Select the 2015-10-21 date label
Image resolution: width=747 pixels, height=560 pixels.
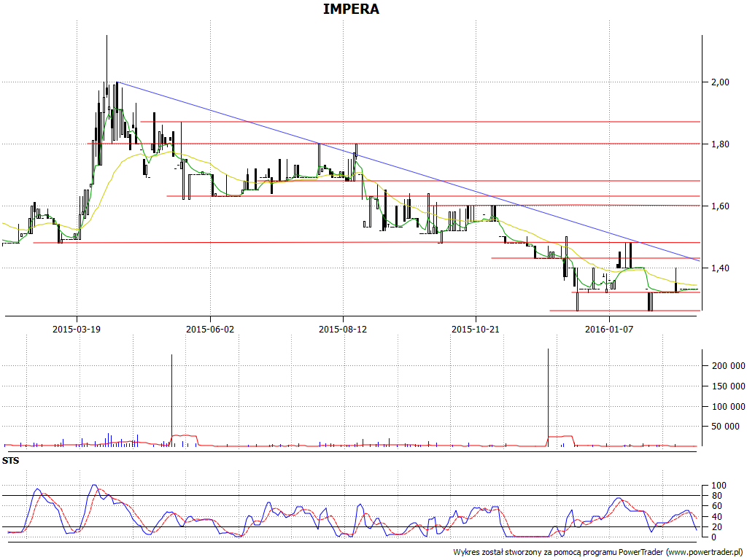pos(476,329)
